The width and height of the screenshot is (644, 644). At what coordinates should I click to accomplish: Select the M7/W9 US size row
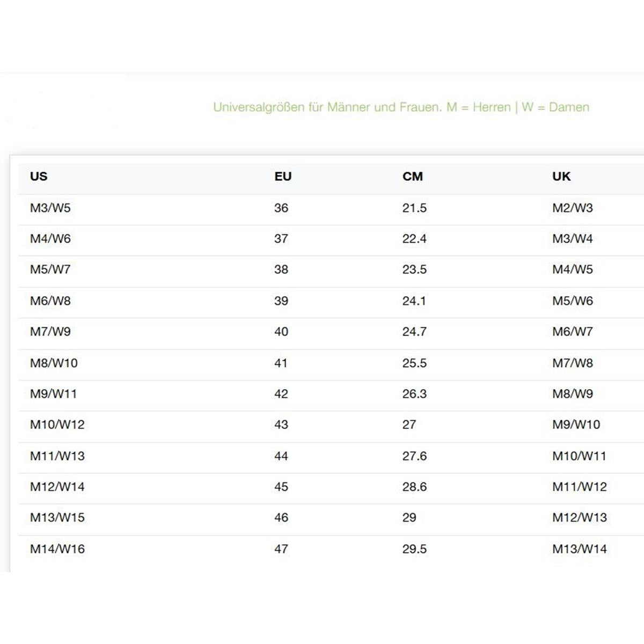coord(331,332)
